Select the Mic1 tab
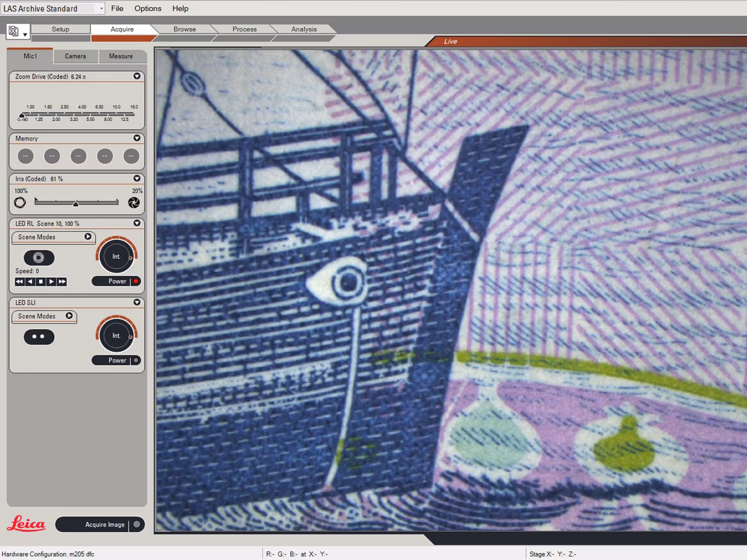 tap(30, 56)
